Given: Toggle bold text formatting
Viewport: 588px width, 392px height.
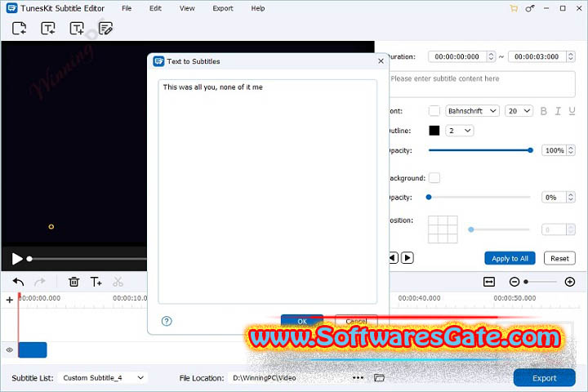Looking at the screenshot, I should click(543, 111).
